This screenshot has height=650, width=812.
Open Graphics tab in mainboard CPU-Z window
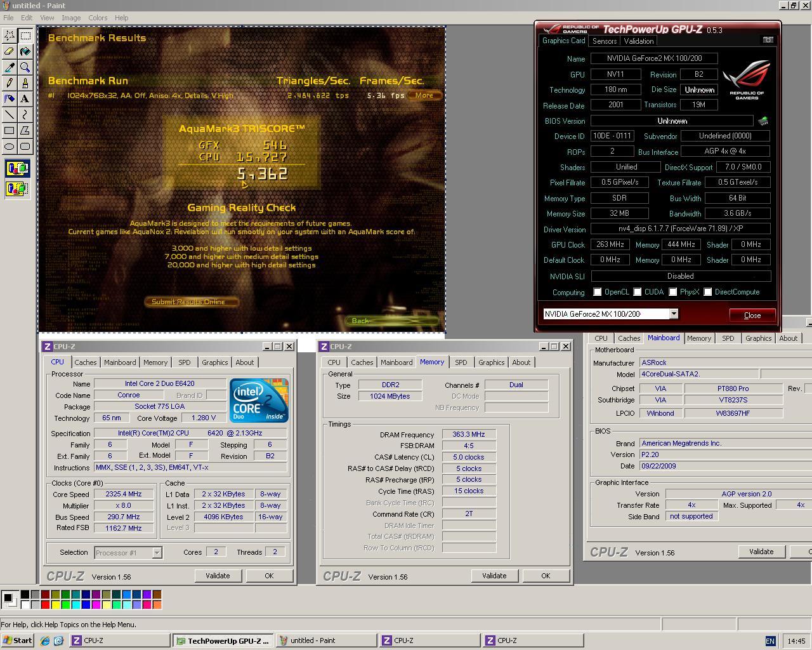tap(759, 338)
